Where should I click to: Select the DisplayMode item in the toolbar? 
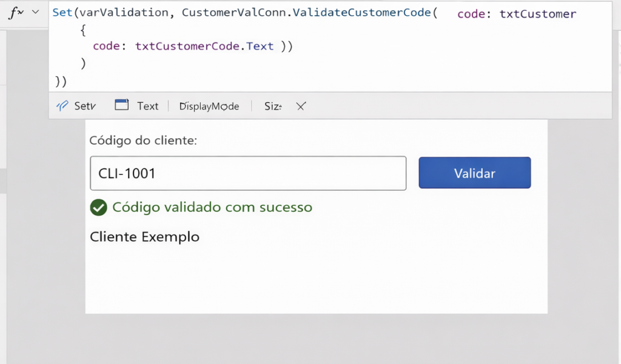209,106
